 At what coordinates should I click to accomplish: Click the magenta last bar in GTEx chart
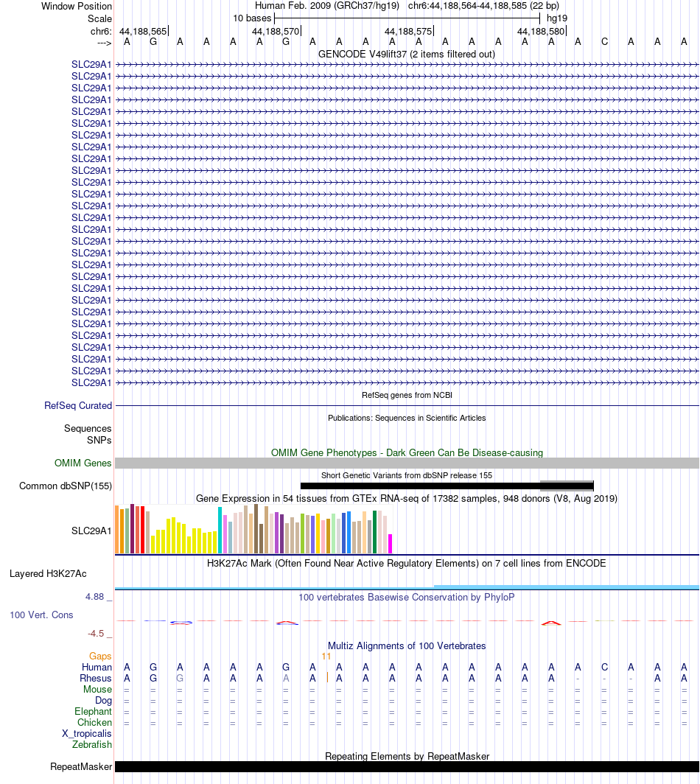tap(390, 544)
